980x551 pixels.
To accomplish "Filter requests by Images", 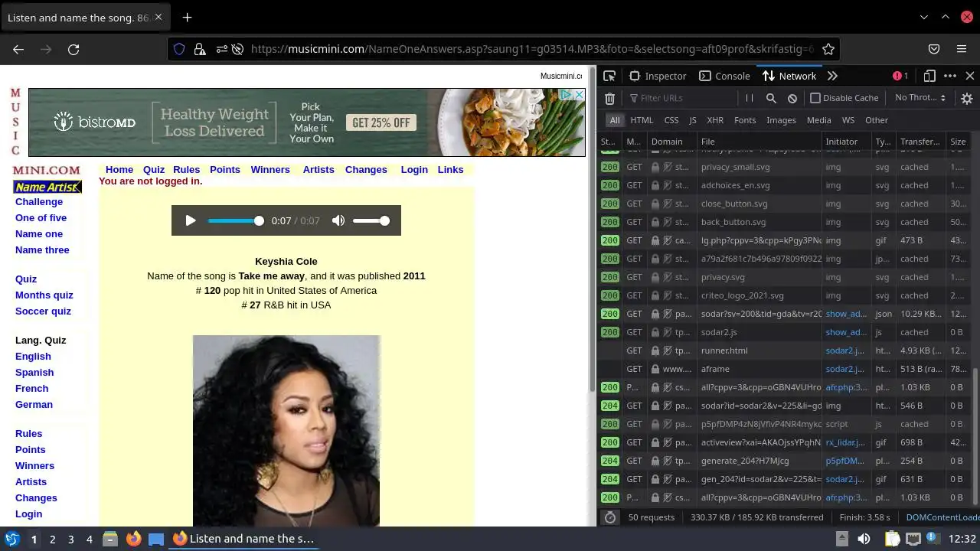I will coord(781,120).
